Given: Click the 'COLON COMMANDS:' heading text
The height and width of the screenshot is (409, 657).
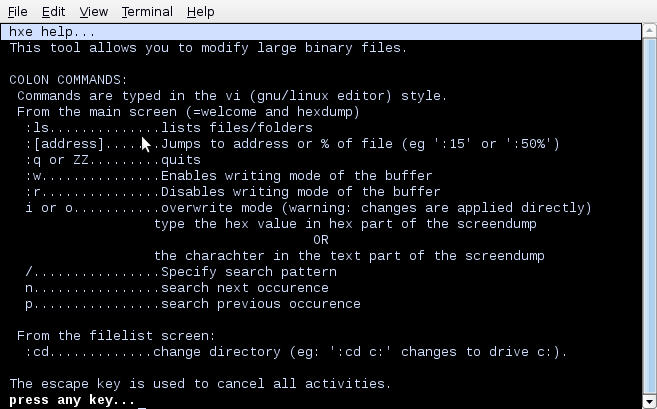Looking at the screenshot, I should (x=68, y=80).
